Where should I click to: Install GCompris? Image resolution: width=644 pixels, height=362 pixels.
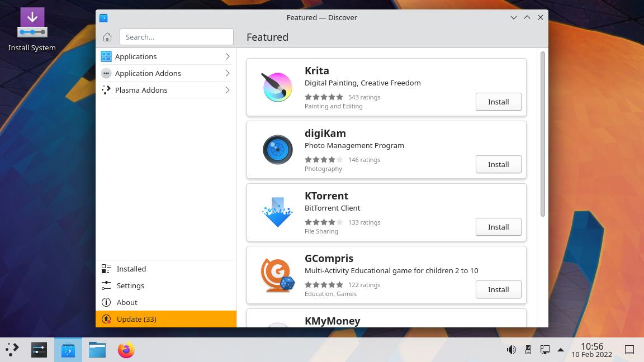click(x=498, y=289)
